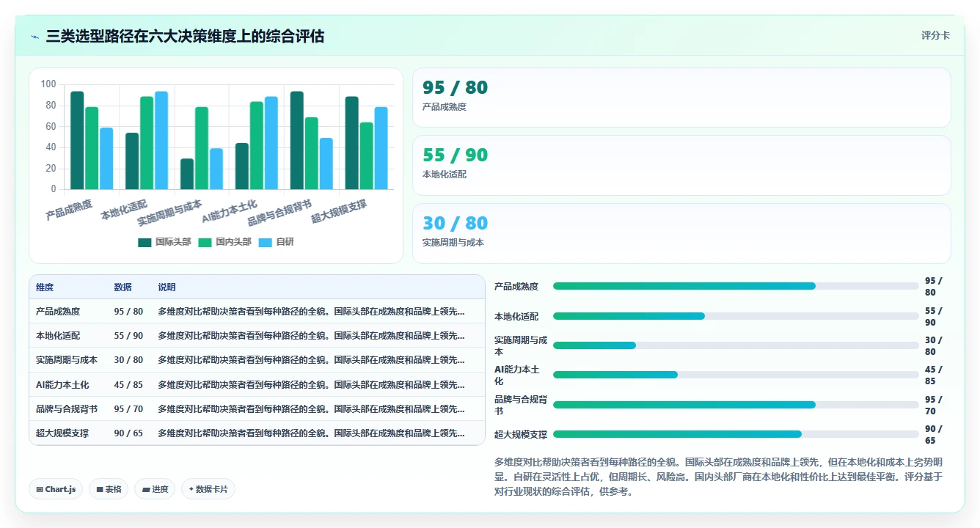Click the 进度 tag chip
Image resolution: width=980 pixels, height=528 pixels.
(155, 489)
